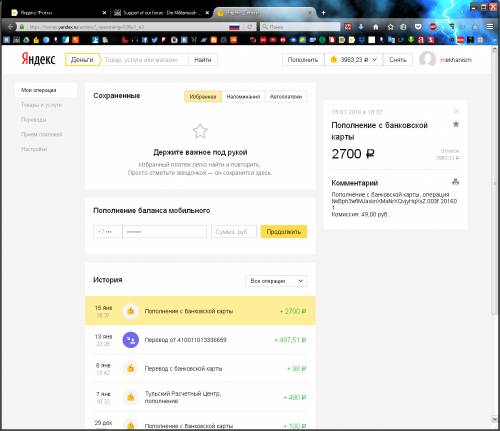
Task: Click the yellow Продолжить button
Action: tap(284, 232)
